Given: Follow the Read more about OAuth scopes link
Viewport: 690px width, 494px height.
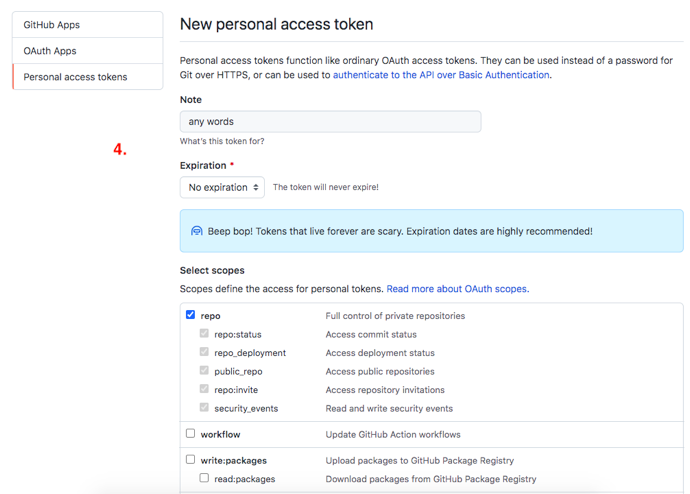Looking at the screenshot, I should point(457,289).
